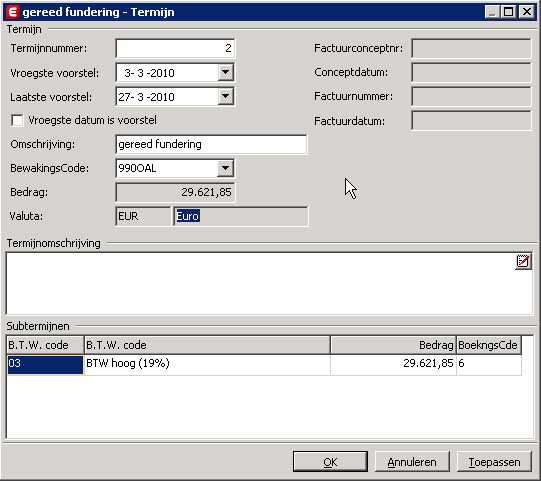Image resolution: width=541 pixels, height=481 pixels.
Task: Focus the Termijnnummer input field
Action: click(x=175, y=48)
